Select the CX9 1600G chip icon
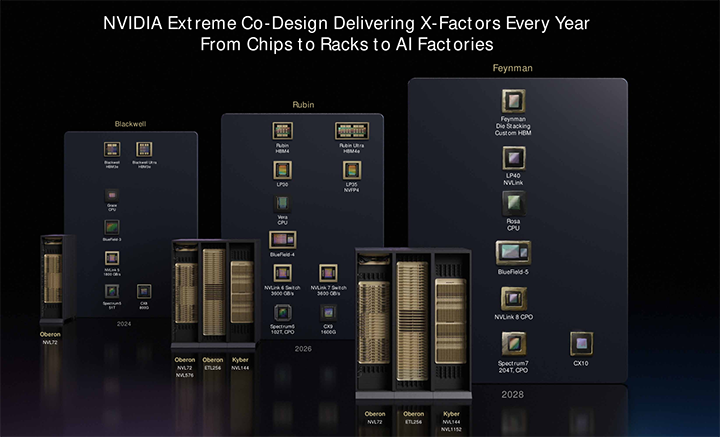The height and width of the screenshot is (437, 720). [x=328, y=311]
